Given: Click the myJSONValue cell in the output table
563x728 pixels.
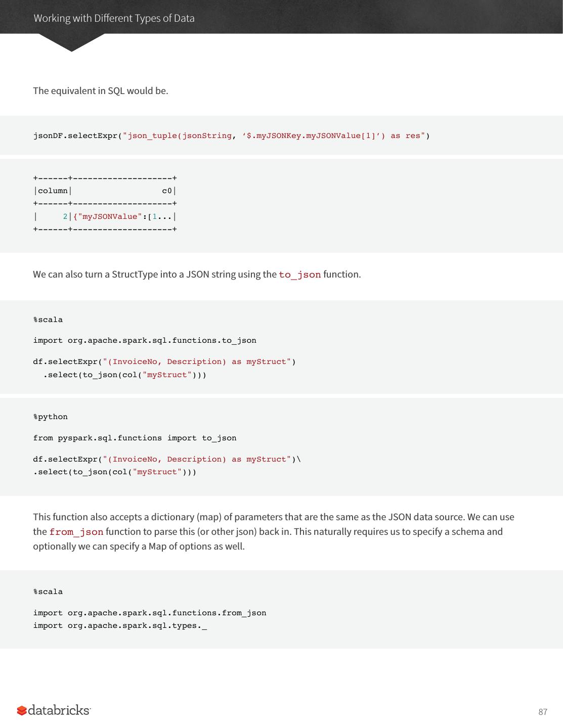Looking at the screenshot, I should coord(123,216).
